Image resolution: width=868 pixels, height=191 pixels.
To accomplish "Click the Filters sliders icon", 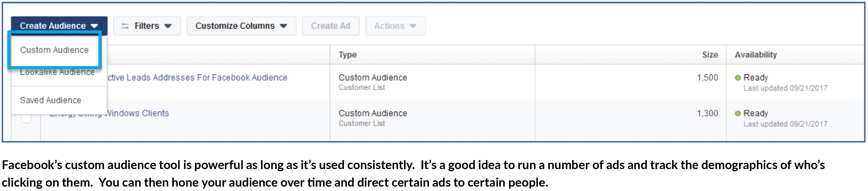I will 125,26.
